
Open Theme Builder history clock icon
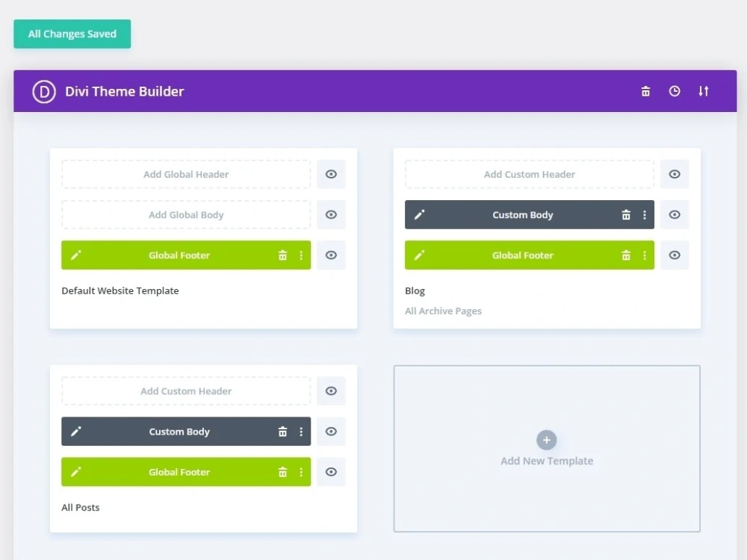click(675, 91)
